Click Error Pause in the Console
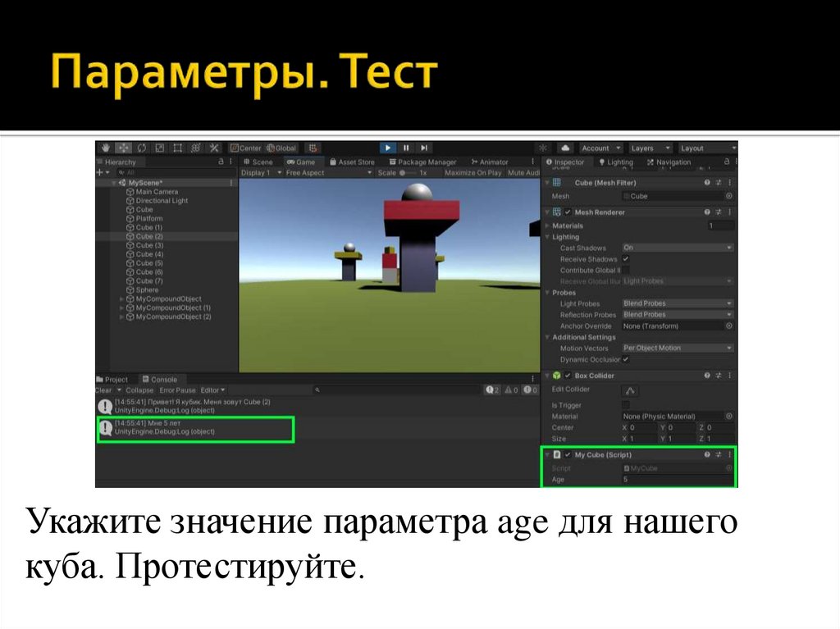840x629 pixels. tap(177, 390)
